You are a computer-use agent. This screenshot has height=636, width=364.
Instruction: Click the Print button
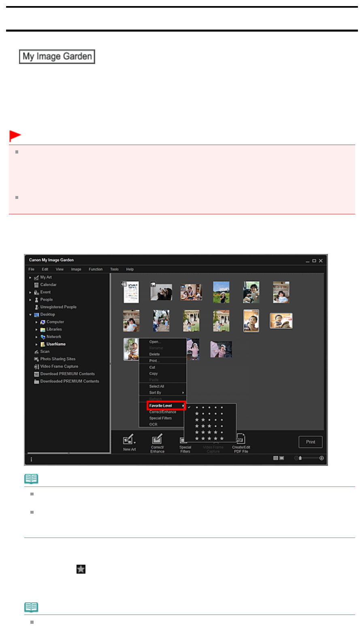point(311,442)
